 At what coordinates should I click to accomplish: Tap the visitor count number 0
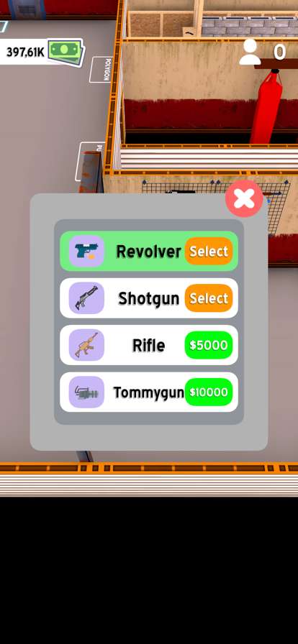click(280, 52)
